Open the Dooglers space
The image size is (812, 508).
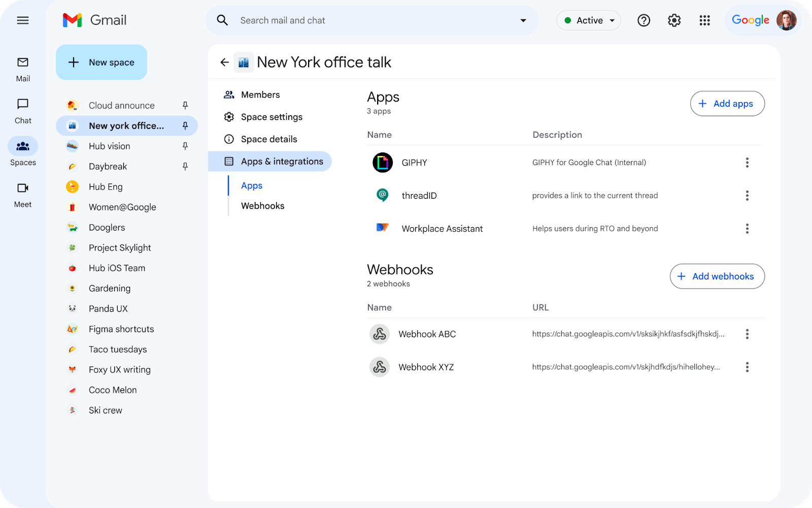(x=127, y=227)
